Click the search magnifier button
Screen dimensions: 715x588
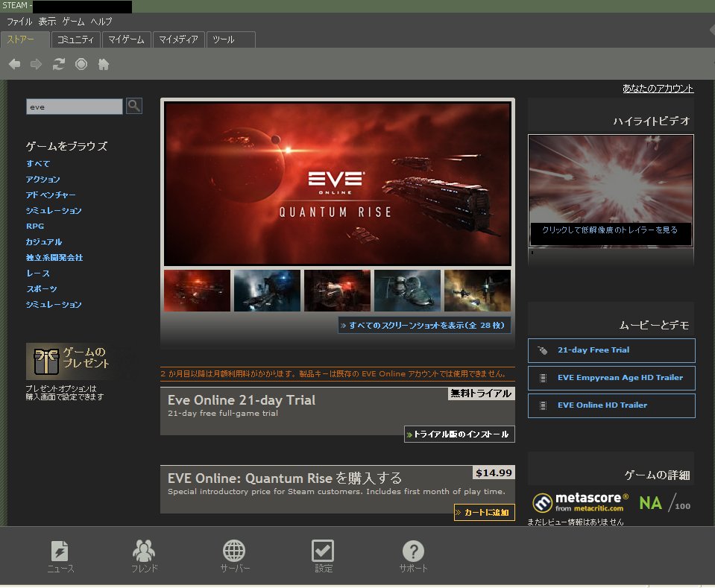[134, 107]
